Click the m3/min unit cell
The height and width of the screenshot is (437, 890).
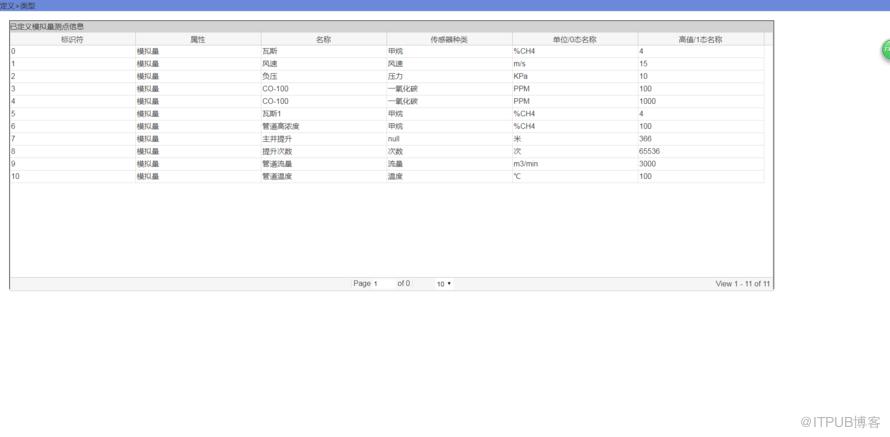pyautogui.click(x=575, y=163)
